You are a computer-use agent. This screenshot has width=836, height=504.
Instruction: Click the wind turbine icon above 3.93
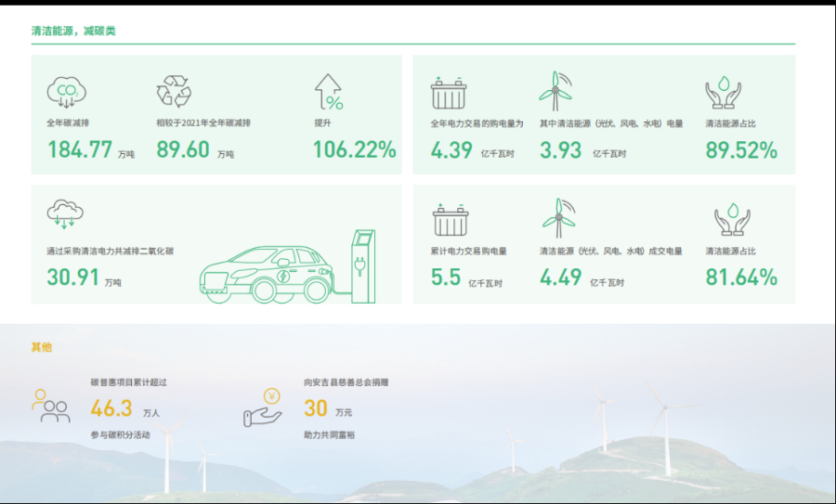[x=556, y=91]
